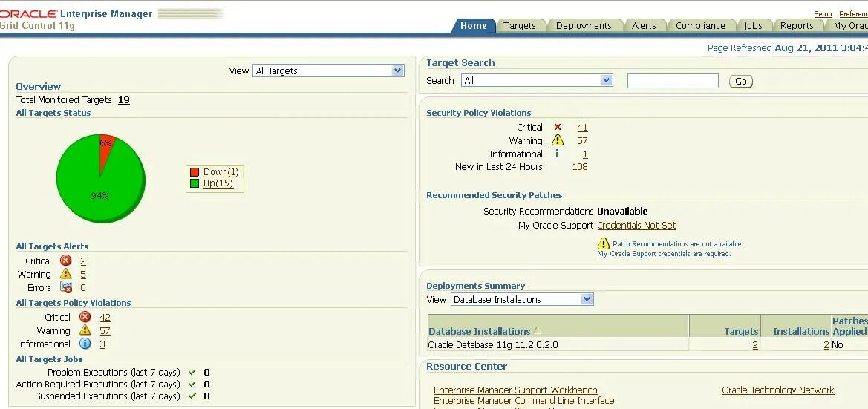868x409 pixels.
Task: Open 57 warning security violations link
Action: point(582,140)
